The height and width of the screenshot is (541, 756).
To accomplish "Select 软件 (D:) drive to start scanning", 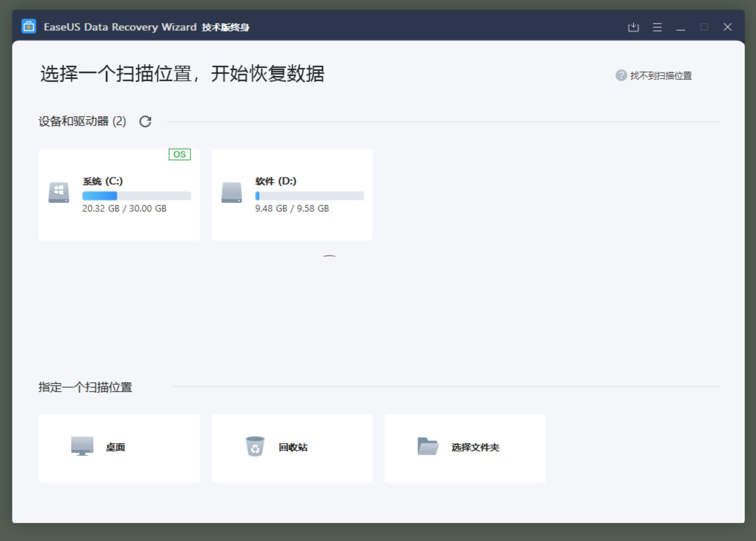I will click(292, 194).
